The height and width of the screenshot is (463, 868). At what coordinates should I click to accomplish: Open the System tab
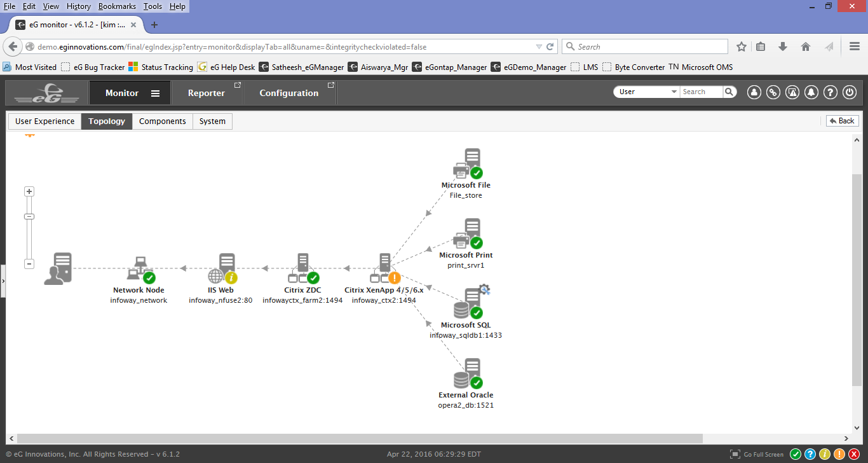[x=212, y=121]
